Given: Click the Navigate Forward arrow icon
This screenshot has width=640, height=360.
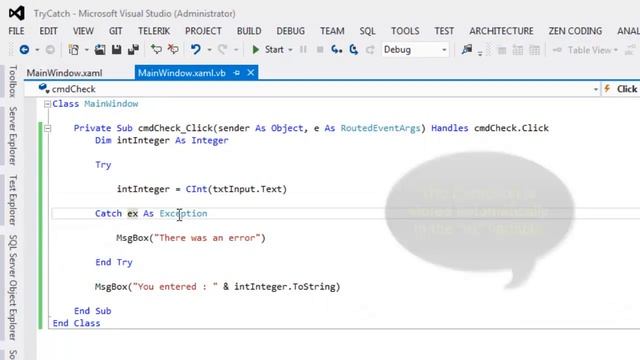Looking at the screenshot, I should (x=50, y=50).
